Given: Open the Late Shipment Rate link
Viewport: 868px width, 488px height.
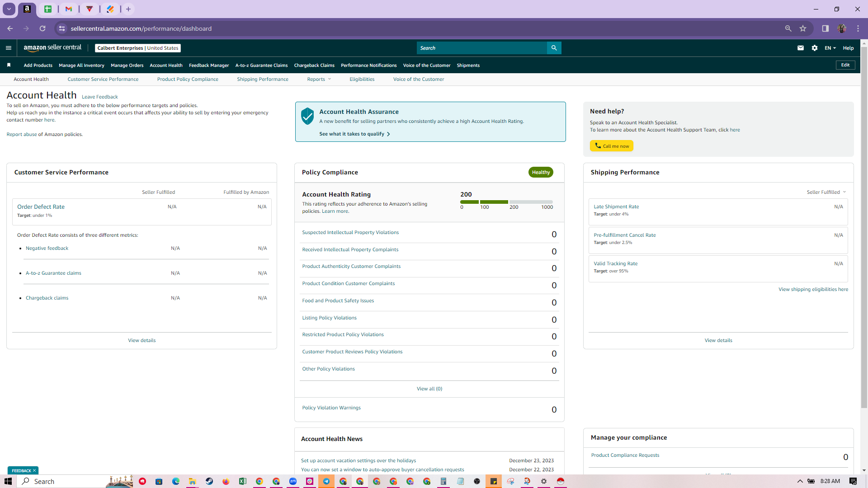Looking at the screenshot, I should [x=616, y=206].
